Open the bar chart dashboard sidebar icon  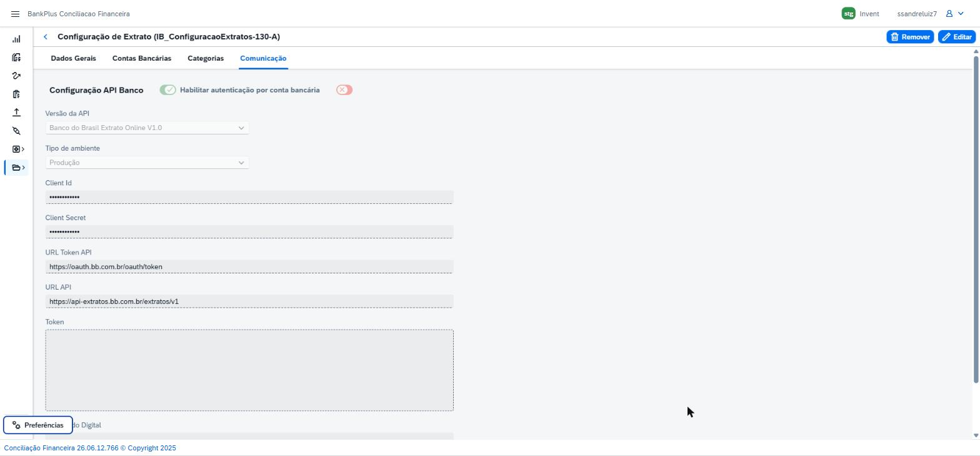[x=16, y=39]
